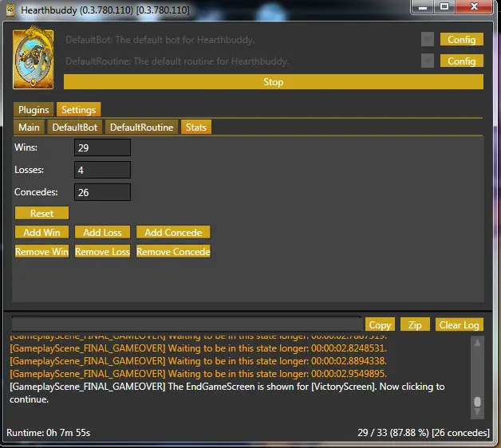Reset the win/loss statistics

[x=41, y=213]
